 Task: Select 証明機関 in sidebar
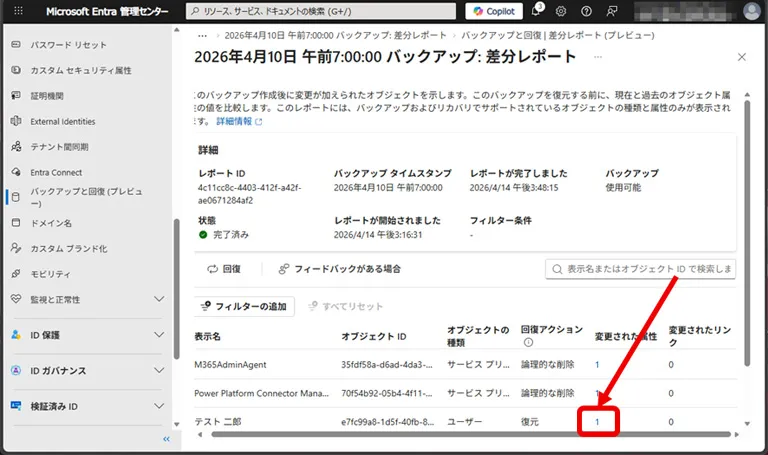tap(47, 96)
